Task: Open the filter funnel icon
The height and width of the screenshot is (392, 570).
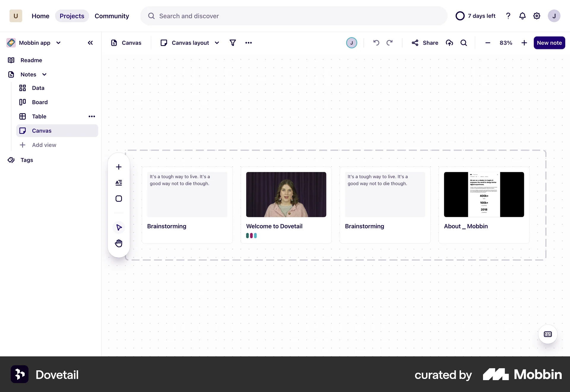Action: pos(233,43)
